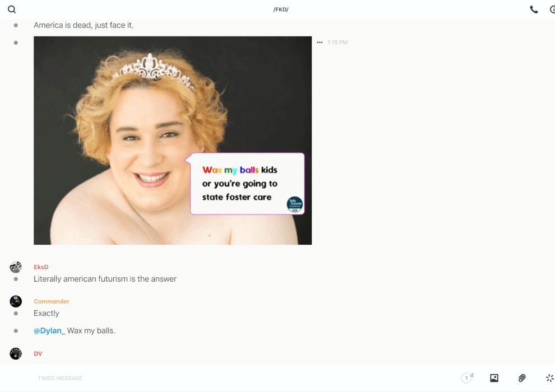555x392 pixels.
Task: Toggle the 1d timed message timer
Action: 467,378
